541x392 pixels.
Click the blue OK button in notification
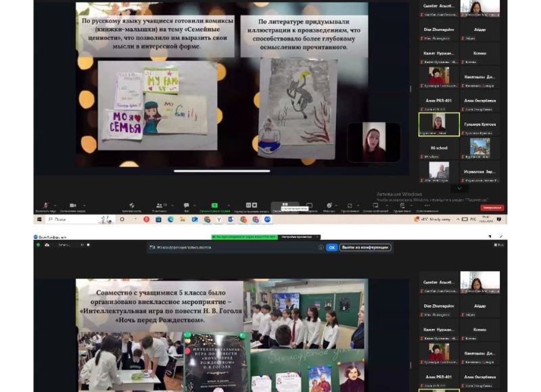(331, 248)
